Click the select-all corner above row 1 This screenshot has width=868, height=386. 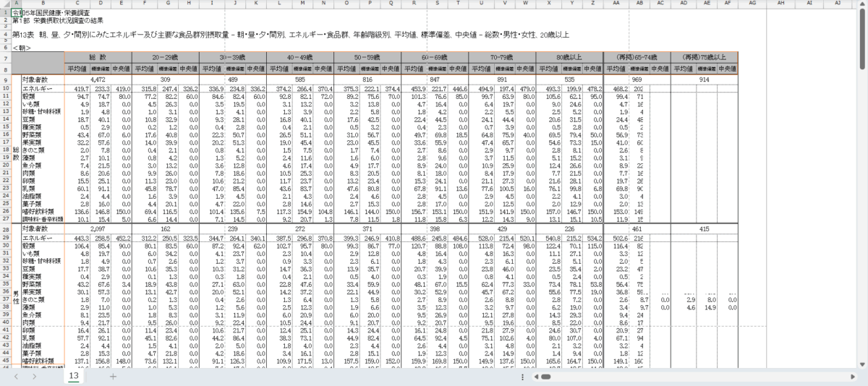pyautogui.click(x=5, y=4)
